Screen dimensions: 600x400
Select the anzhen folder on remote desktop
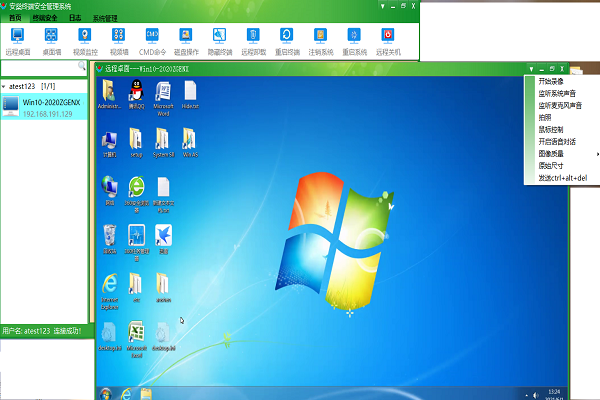(163, 288)
